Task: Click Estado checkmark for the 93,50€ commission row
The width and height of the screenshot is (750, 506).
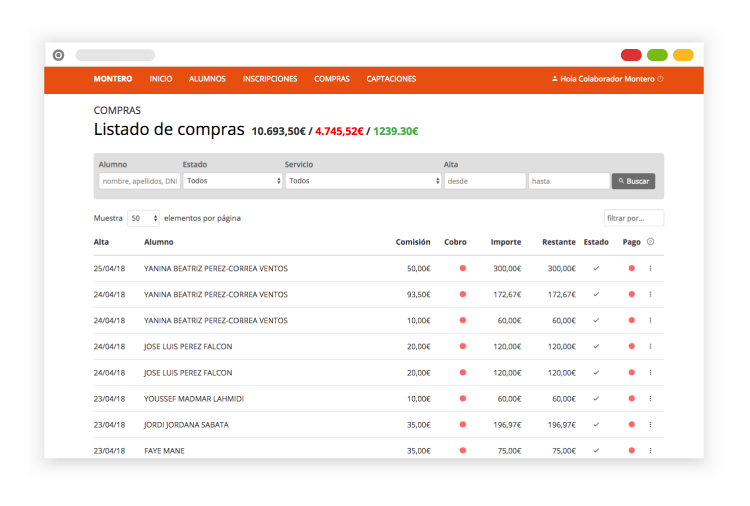Action: point(596,294)
